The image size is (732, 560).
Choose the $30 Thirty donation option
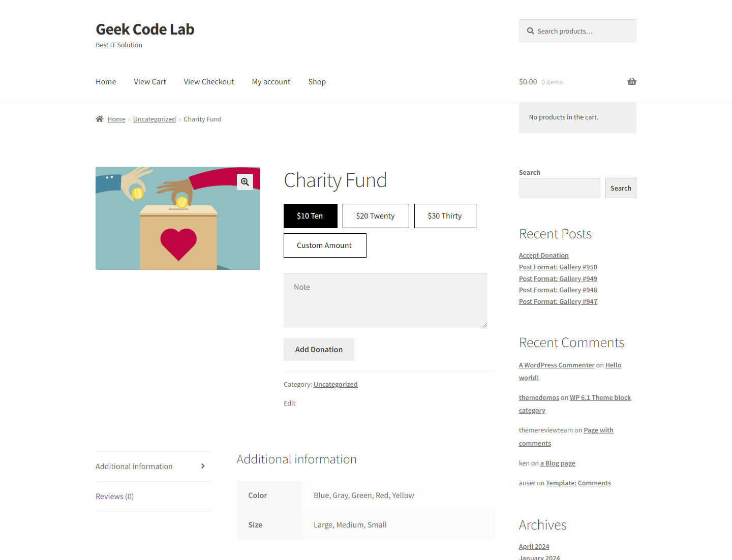point(445,216)
